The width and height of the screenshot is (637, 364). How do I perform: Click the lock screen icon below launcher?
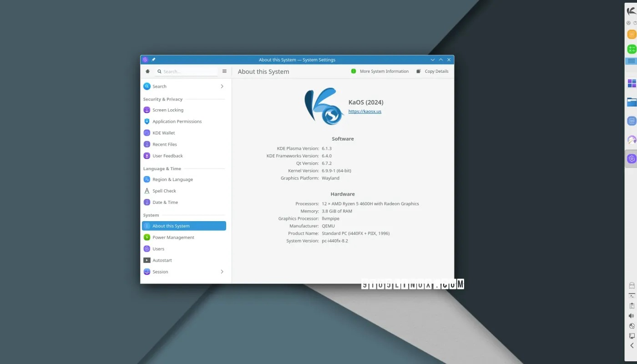pyautogui.click(x=628, y=23)
